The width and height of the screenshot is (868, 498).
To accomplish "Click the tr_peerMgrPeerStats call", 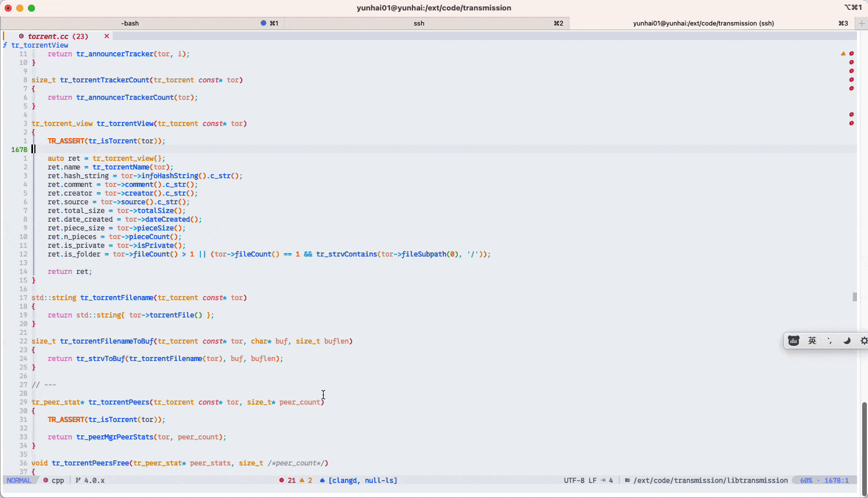I will (115, 436).
